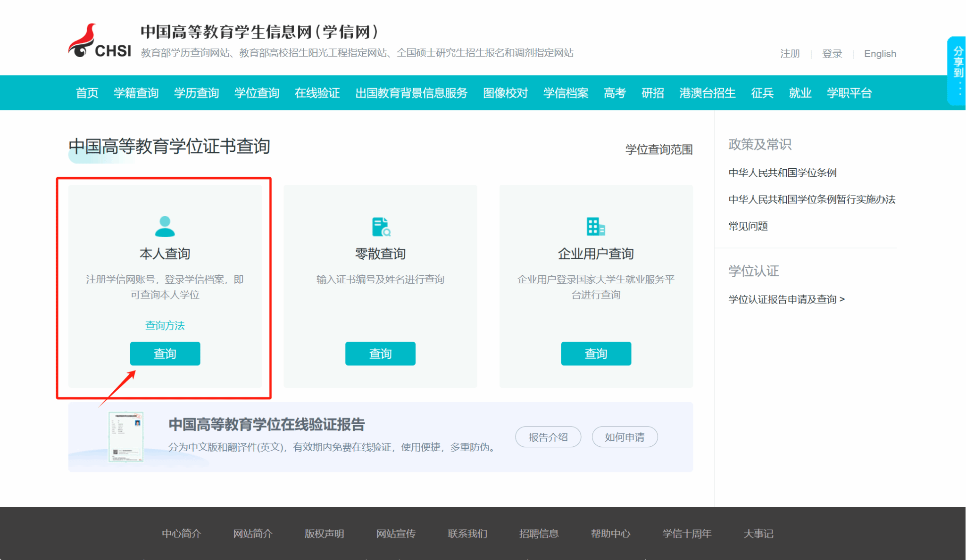Click 报告介绍 button

[548, 437]
